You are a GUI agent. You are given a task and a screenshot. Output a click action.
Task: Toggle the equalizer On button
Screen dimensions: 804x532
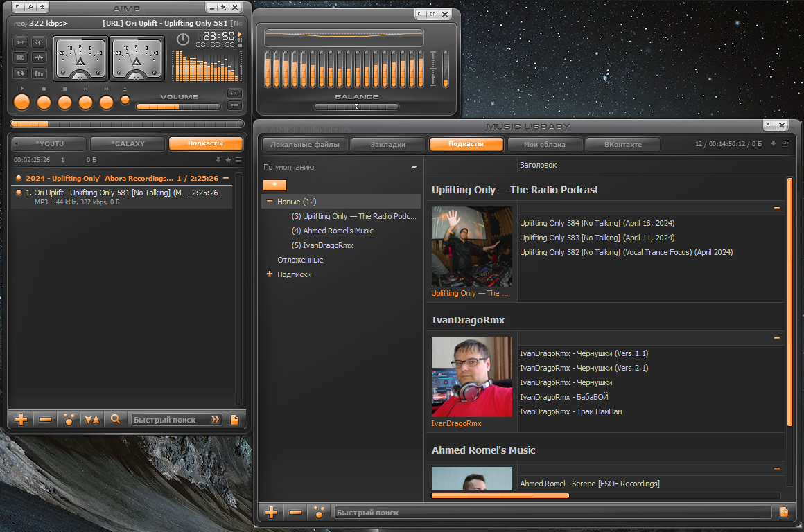(432, 15)
